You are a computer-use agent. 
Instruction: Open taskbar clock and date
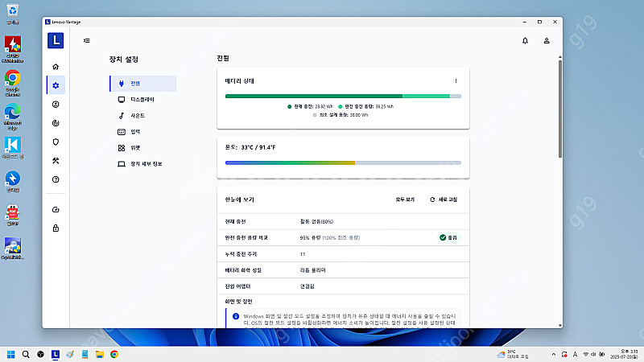point(624,354)
